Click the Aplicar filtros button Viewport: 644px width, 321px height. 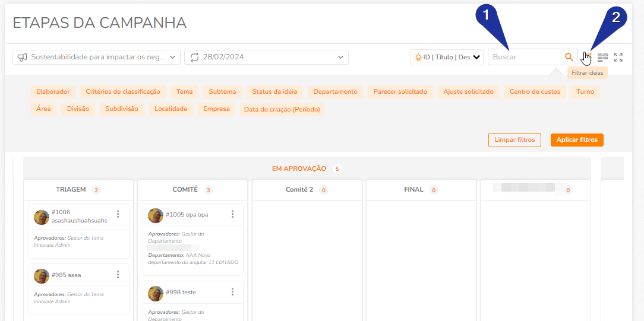(x=577, y=140)
